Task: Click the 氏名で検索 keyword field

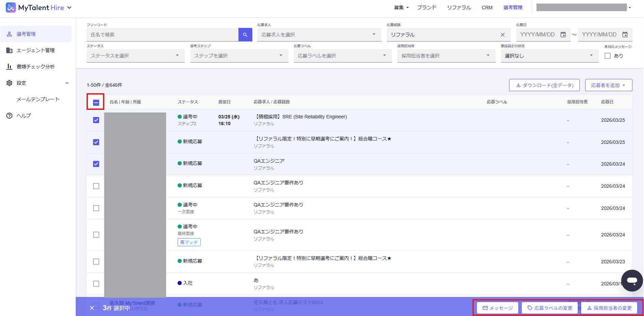Action: pyautogui.click(x=162, y=35)
